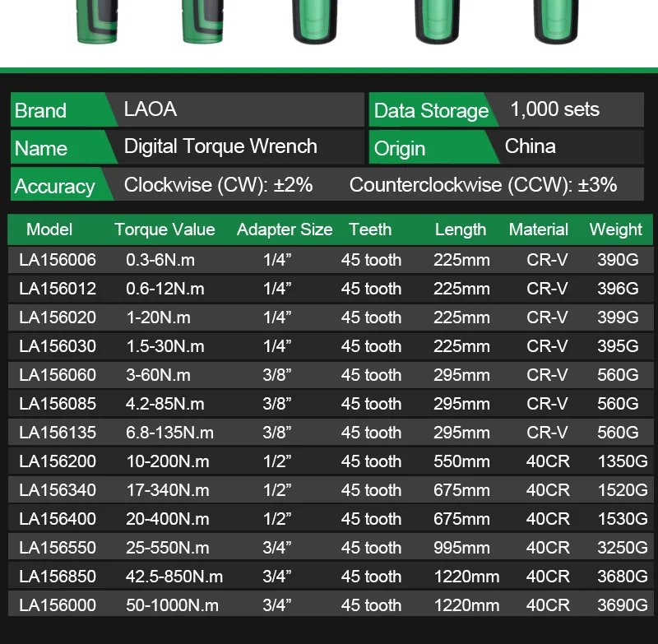Click torque value 50-1000N.m
Image resolution: width=658 pixels, height=644 pixels.
click(172, 605)
